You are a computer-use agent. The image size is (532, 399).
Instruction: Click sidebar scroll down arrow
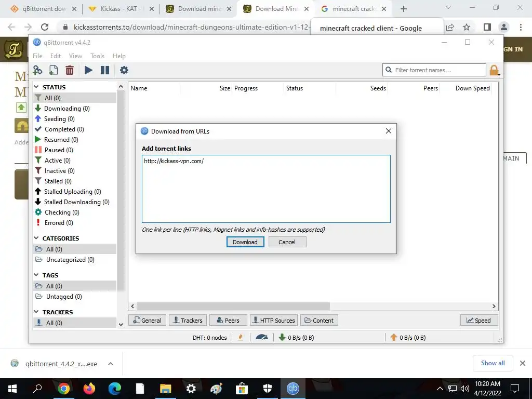coord(121,325)
